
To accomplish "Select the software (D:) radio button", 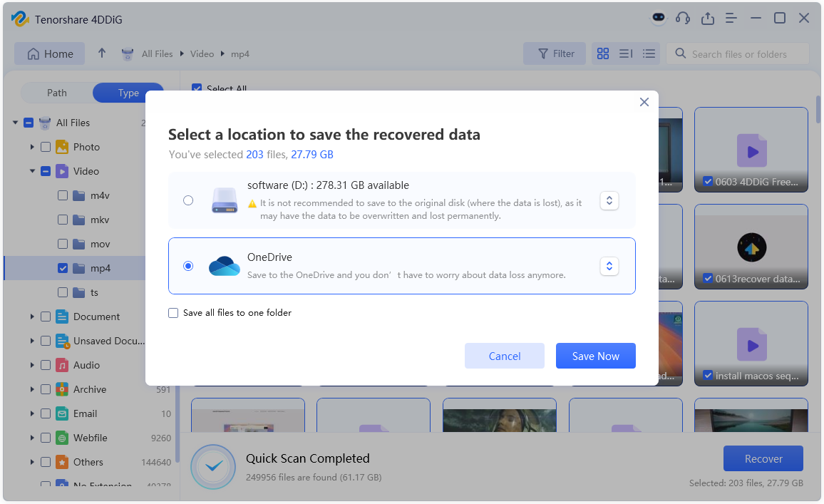I will pyautogui.click(x=188, y=200).
